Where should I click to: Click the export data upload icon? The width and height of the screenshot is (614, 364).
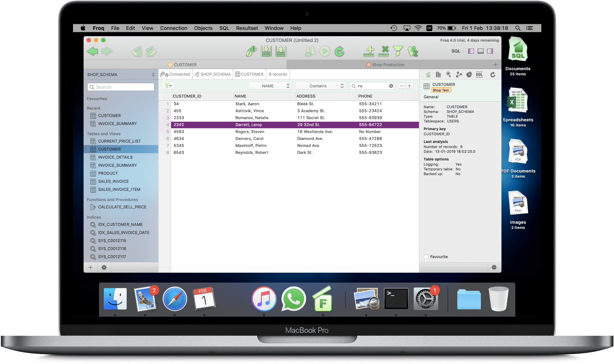[x=281, y=51]
